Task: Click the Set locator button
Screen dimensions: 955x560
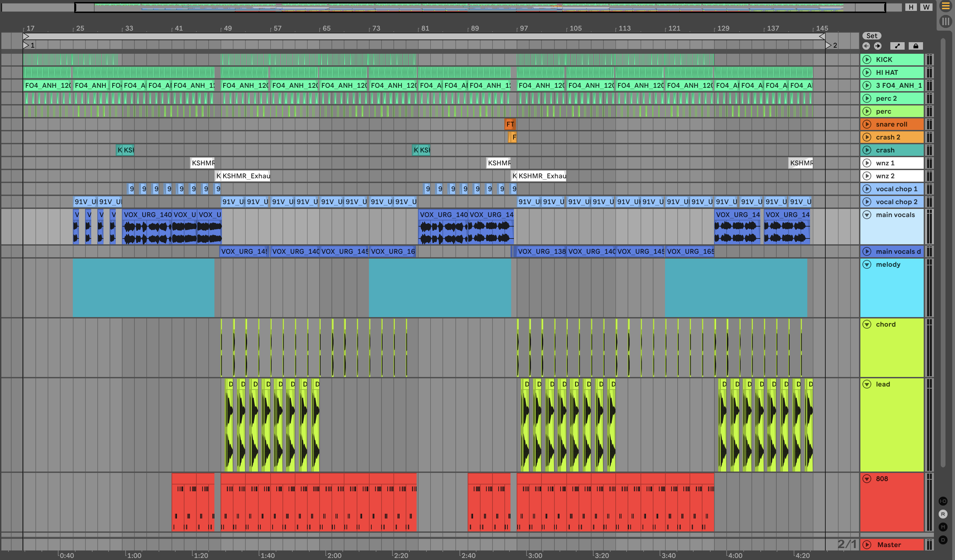Action: [872, 36]
